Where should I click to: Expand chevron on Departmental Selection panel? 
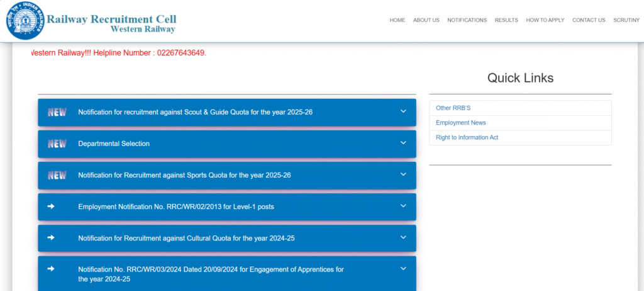(x=403, y=143)
